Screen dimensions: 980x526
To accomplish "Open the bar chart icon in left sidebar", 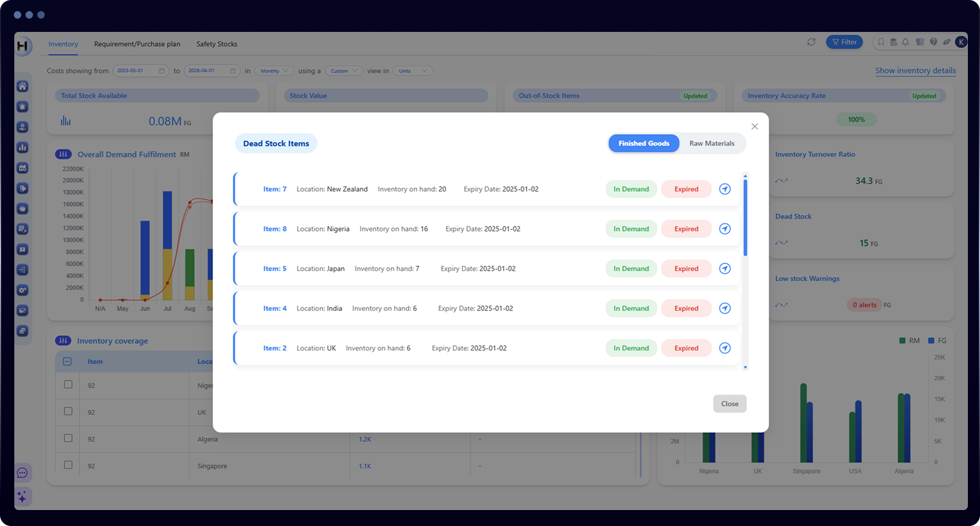I will point(23,147).
